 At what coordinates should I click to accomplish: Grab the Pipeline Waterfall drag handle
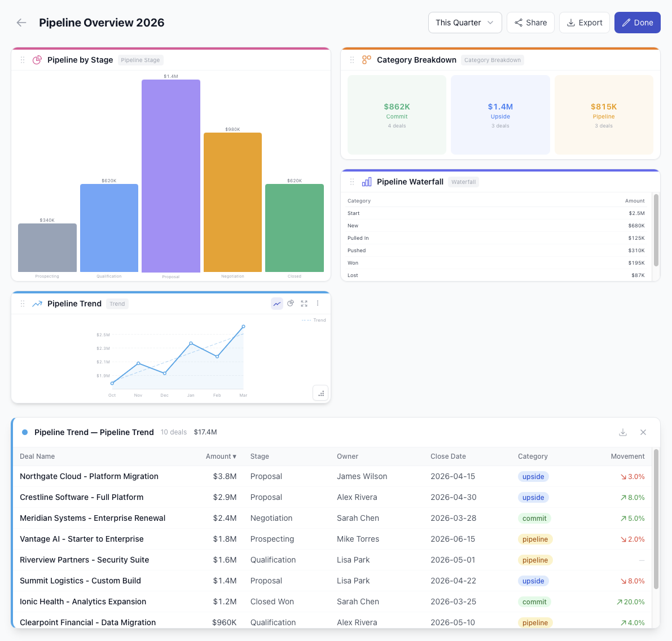click(x=352, y=182)
